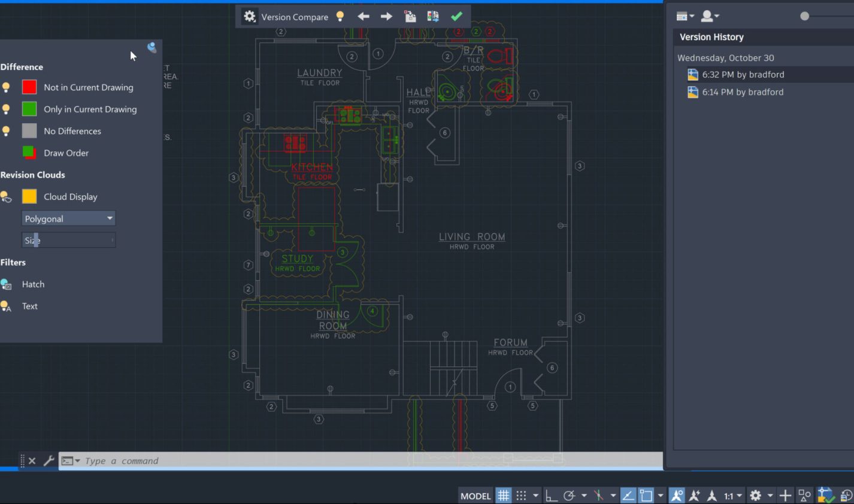Toggle object snap tracking icon
Screen dimensions: 854x504
tap(628, 496)
